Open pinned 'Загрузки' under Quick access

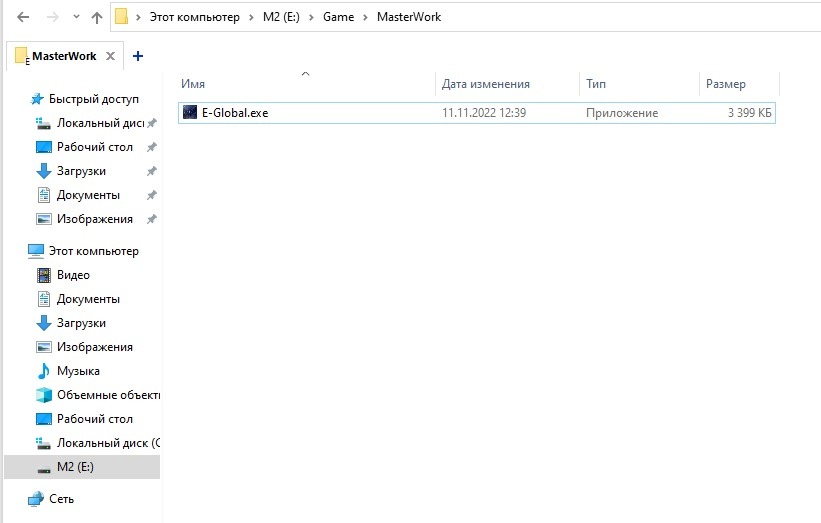(x=81, y=171)
